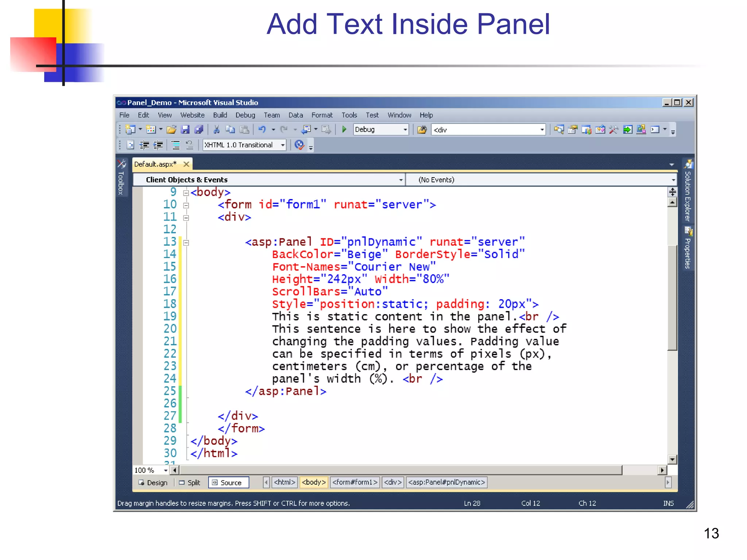
Task: Click the Save icon in toolbar
Action: click(185, 129)
